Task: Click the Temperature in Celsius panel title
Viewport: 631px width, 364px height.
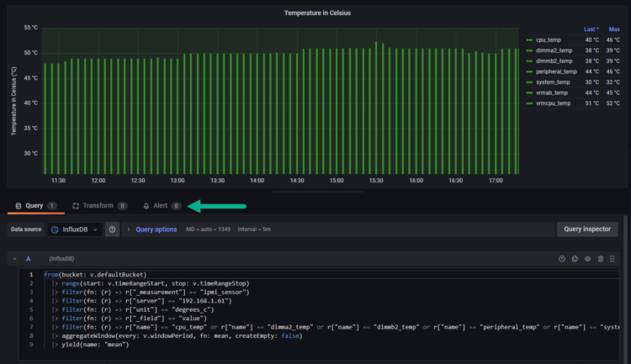Action: coord(317,13)
